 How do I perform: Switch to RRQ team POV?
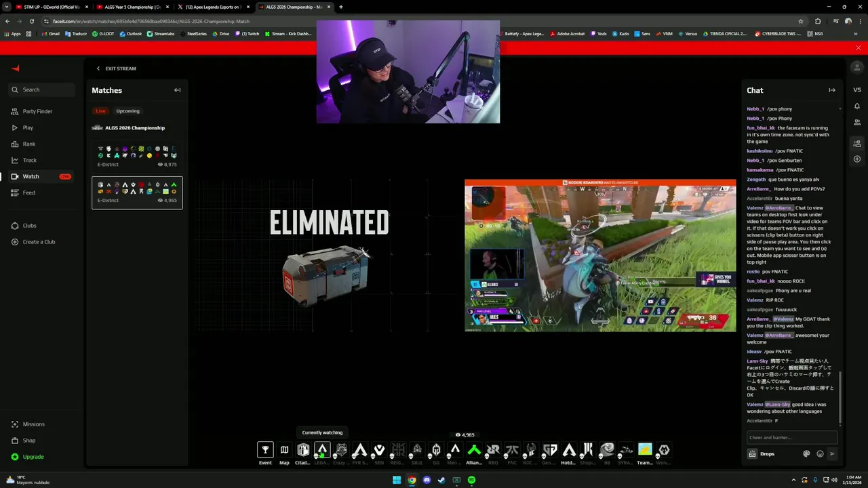coord(493,450)
